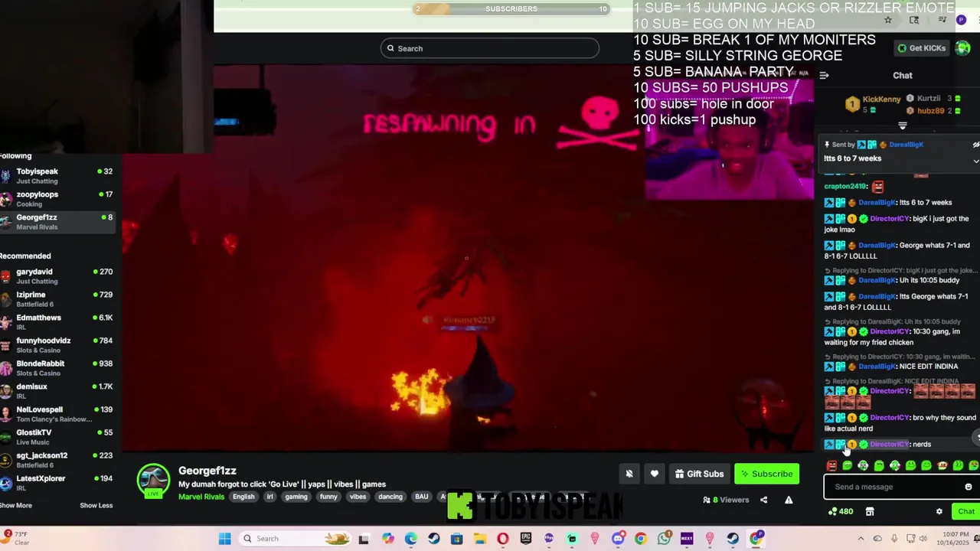Viewport: 980px width, 551px height.
Task: Click the English tag
Action: (x=243, y=497)
